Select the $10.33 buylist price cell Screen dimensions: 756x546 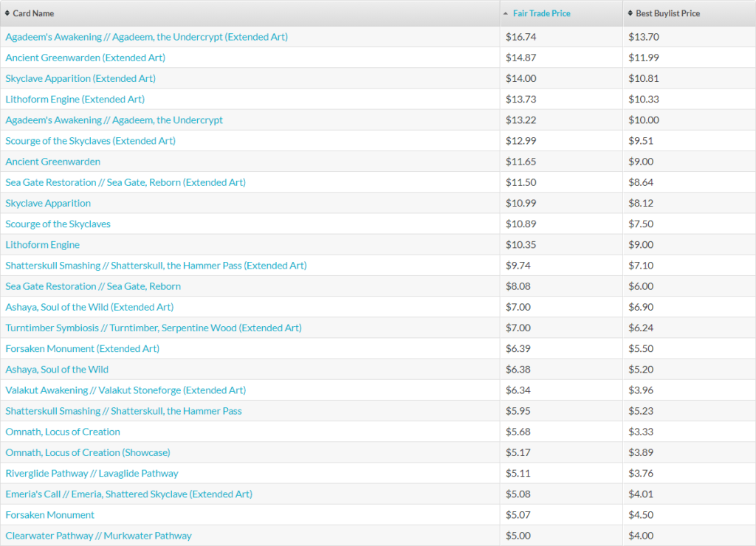(x=690, y=99)
